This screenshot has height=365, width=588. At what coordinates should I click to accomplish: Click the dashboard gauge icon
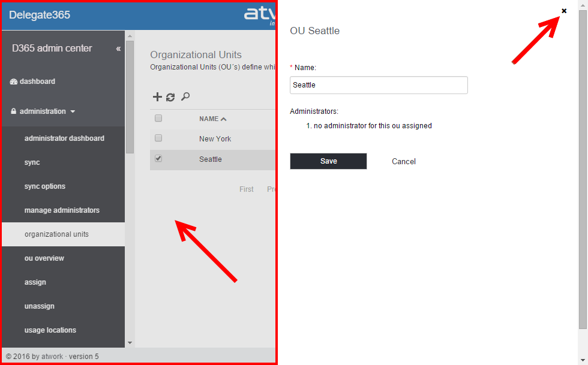click(x=14, y=82)
